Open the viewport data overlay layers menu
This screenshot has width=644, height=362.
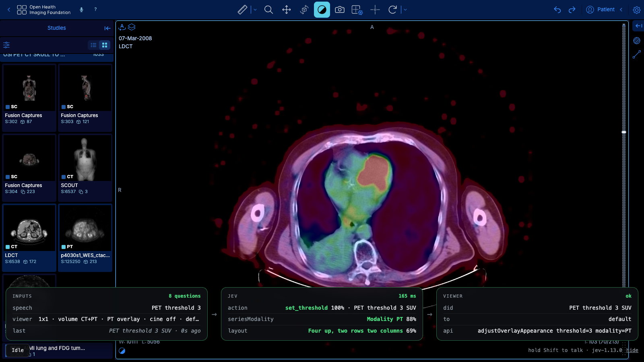pos(132,27)
